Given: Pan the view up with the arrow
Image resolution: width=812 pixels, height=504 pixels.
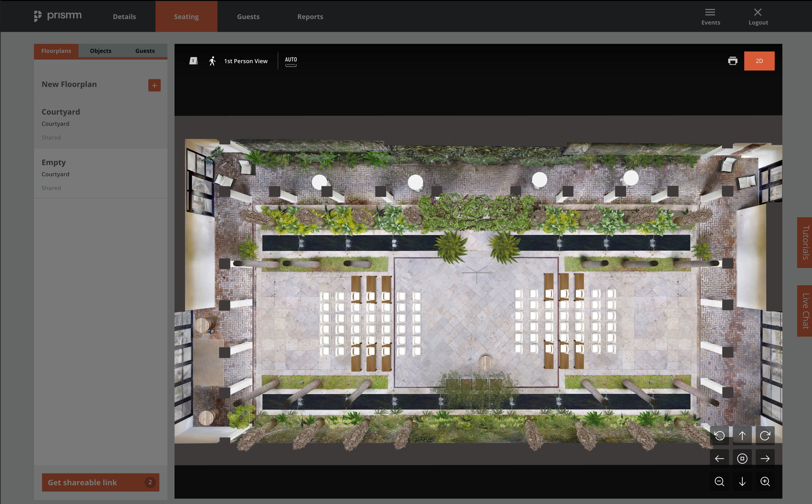Looking at the screenshot, I should pyautogui.click(x=742, y=436).
